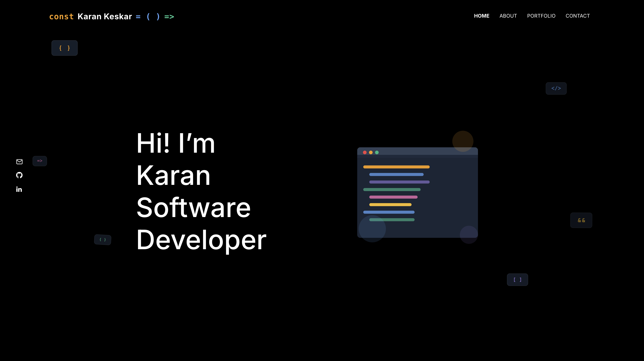Click the floating </> code tag symbol
The image size is (644, 361).
556,88
